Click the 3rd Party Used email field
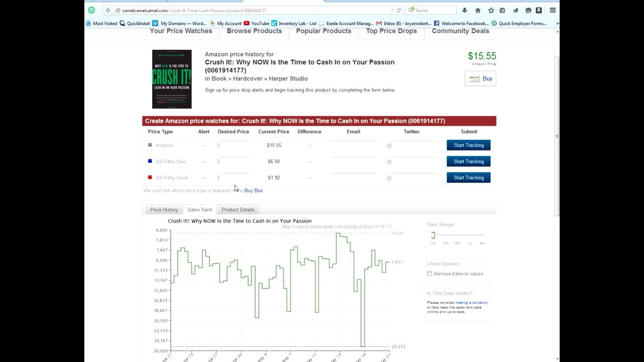644x362 pixels. [x=353, y=177]
